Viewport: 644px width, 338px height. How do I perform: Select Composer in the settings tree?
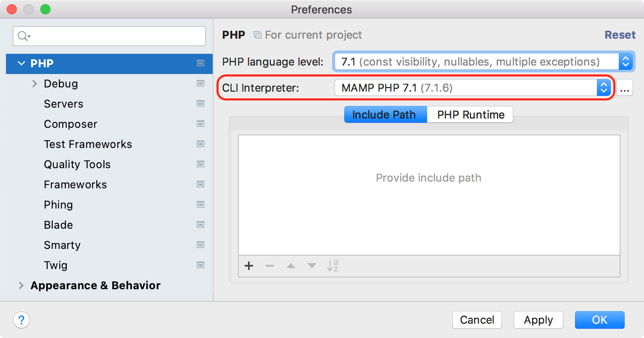click(71, 124)
